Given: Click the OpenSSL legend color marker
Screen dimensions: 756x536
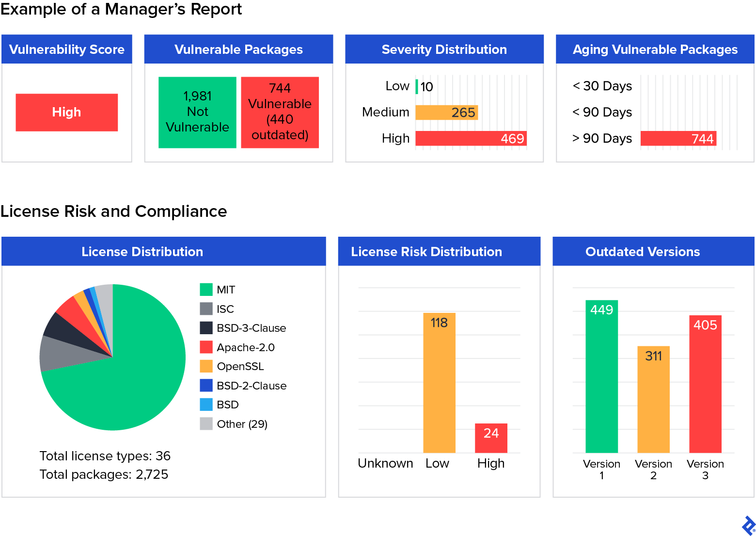Looking at the screenshot, I should click(x=205, y=366).
